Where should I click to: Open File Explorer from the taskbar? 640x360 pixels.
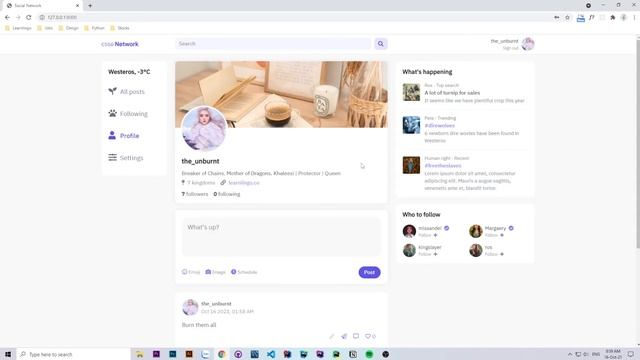[x=140, y=354]
